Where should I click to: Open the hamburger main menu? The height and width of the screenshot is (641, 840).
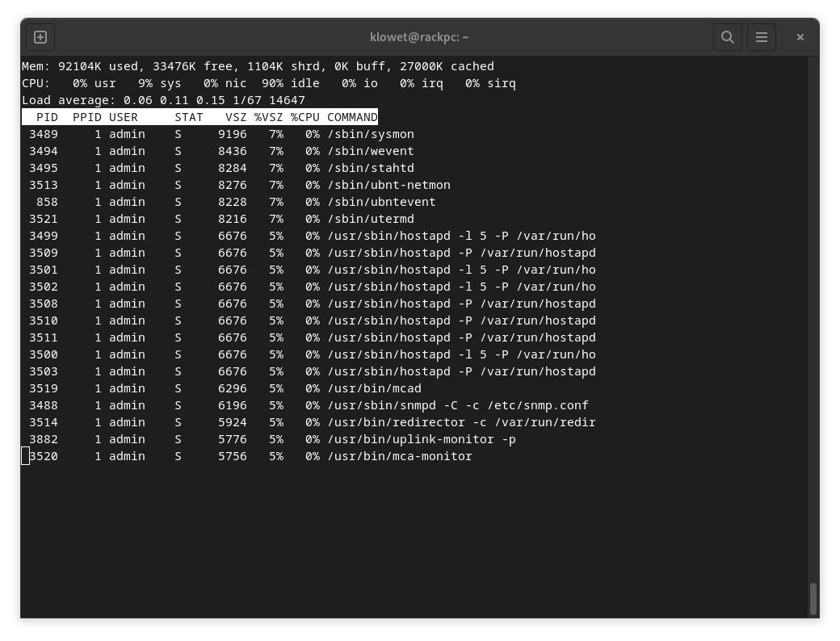761,37
